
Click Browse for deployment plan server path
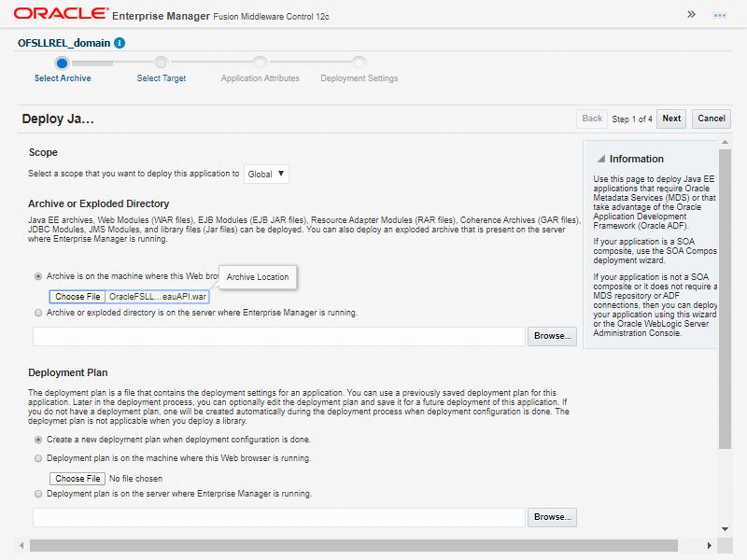tap(552, 517)
